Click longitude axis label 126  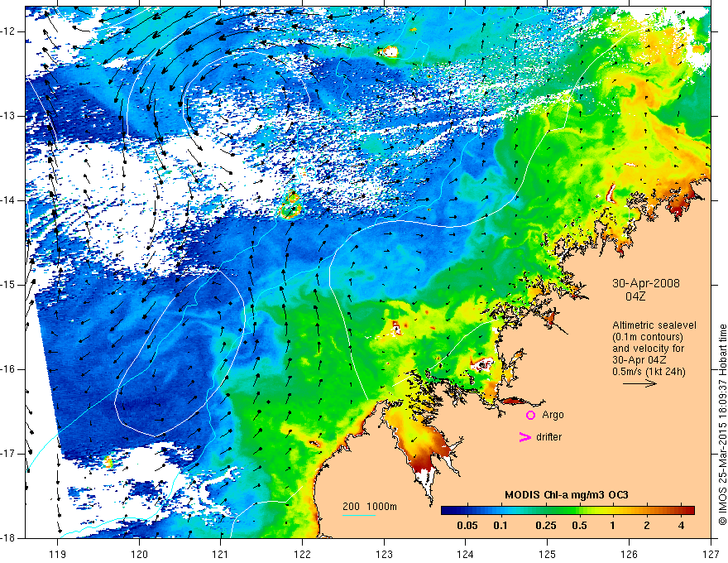tap(629, 554)
